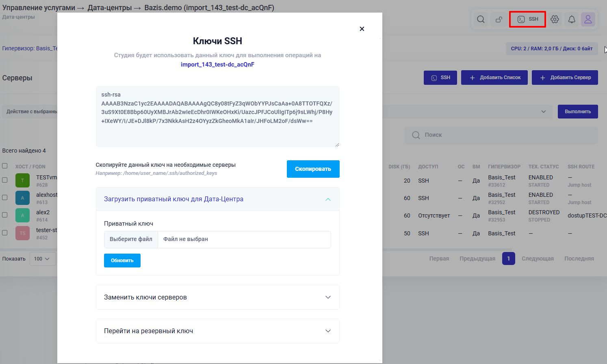Open the rows-per-page dropdown showing 100
Image resolution: width=607 pixels, height=364 pixels.
tap(42, 259)
